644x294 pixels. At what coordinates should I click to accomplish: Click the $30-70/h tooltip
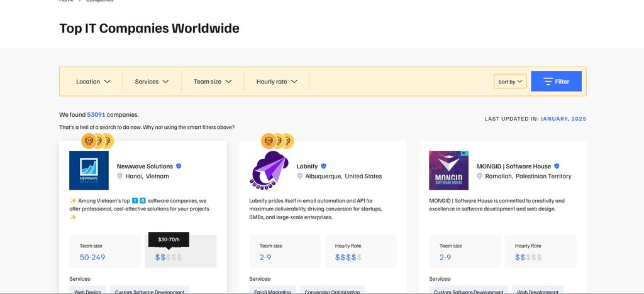169,239
